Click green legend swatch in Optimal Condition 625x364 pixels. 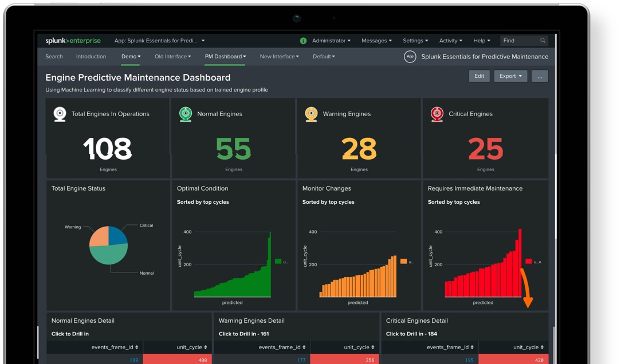[278, 262]
